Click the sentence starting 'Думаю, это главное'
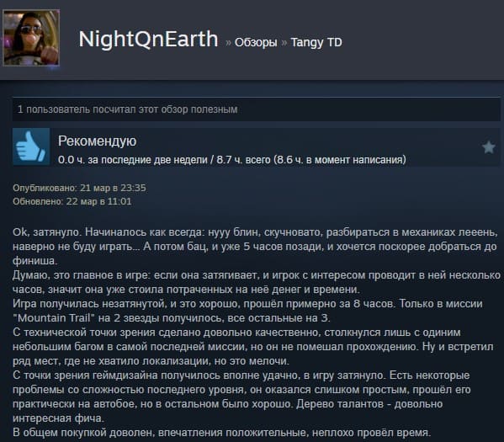 [x=256, y=282]
